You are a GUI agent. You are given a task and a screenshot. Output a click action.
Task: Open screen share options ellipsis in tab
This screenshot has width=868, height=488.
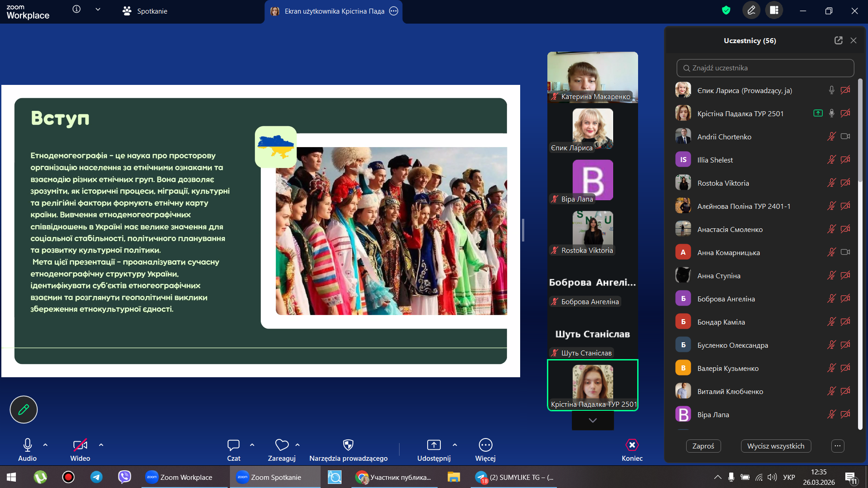click(394, 11)
